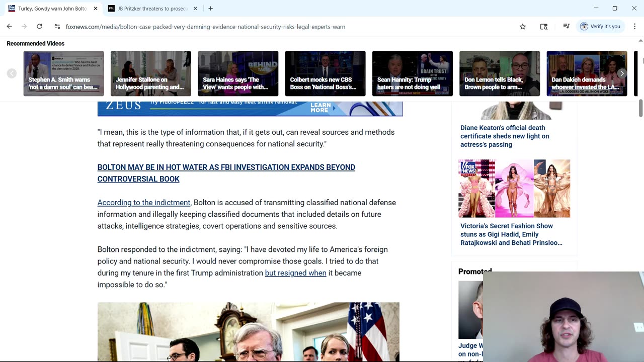The image size is (644, 362).
Task: Open Don Lemon tells Black, Brown people video
Action: (500, 73)
